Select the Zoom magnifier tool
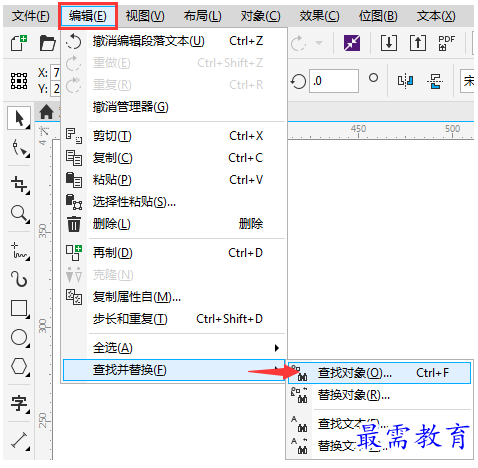This screenshot has height=468, width=478. 20,214
